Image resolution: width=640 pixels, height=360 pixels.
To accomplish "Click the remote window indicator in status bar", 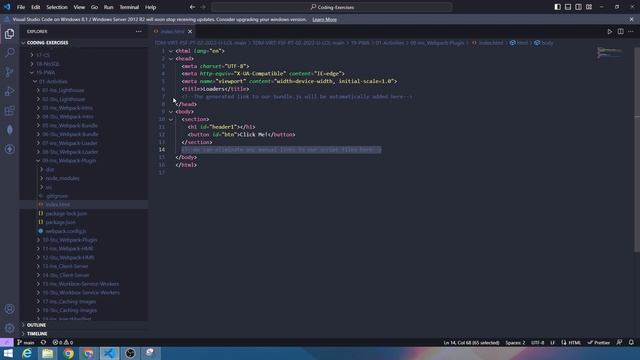I will pyautogui.click(x=7, y=342).
